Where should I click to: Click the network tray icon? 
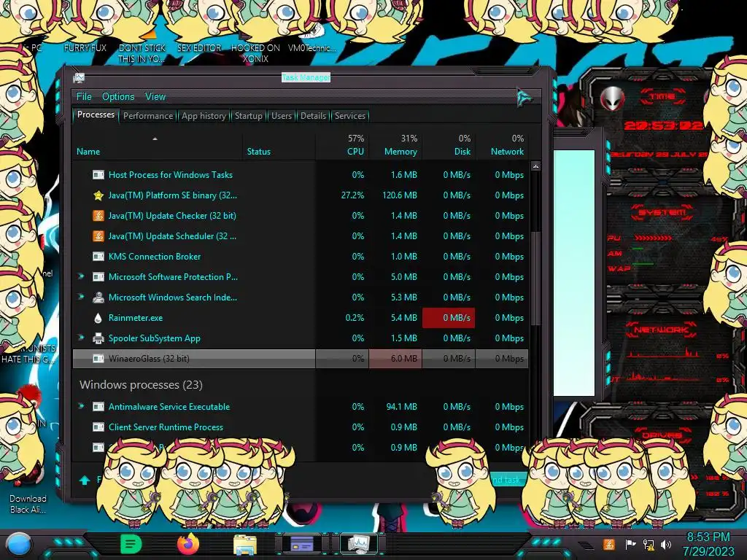click(649, 544)
